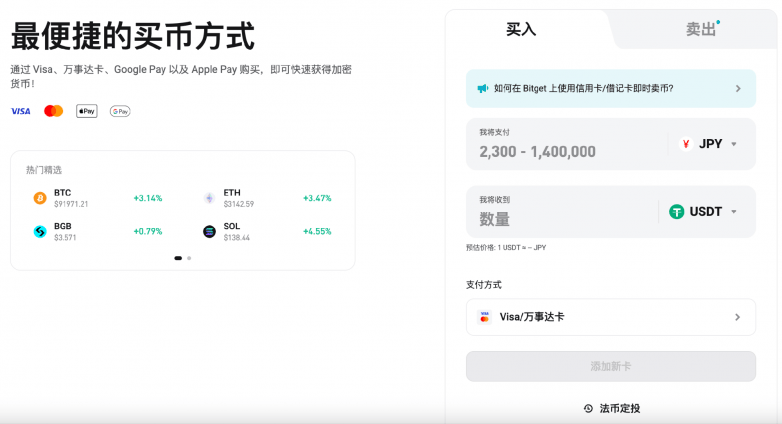
Task: Click the 添加新卡 button
Action: click(610, 366)
